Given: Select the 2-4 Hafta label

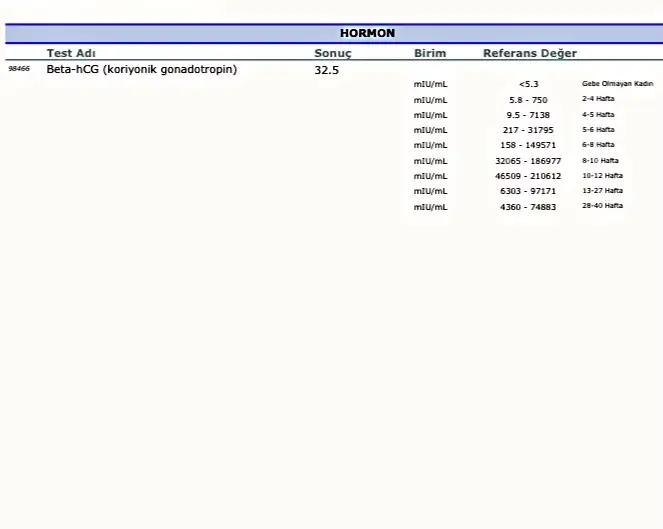Looking at the screenshot, I should (598, 100).
